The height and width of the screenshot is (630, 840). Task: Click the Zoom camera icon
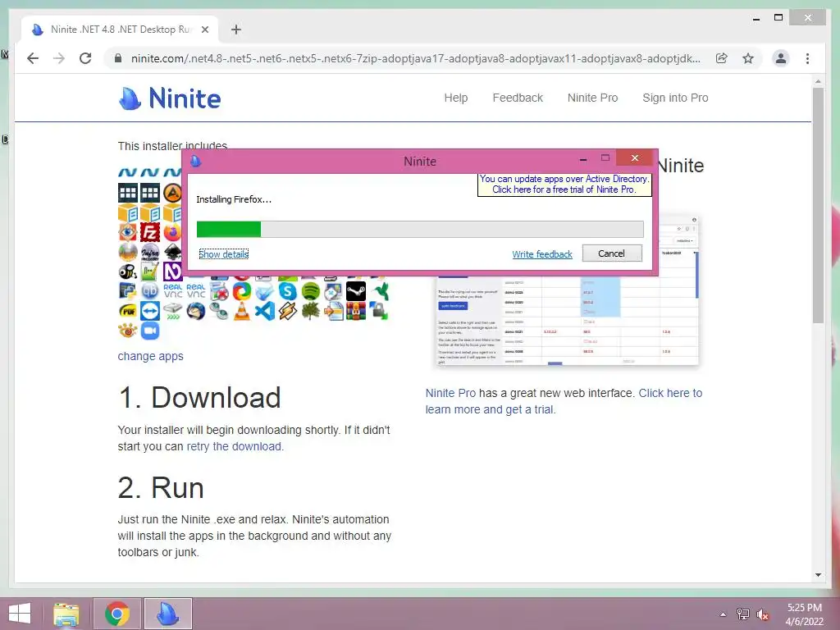tap(150, 331)
